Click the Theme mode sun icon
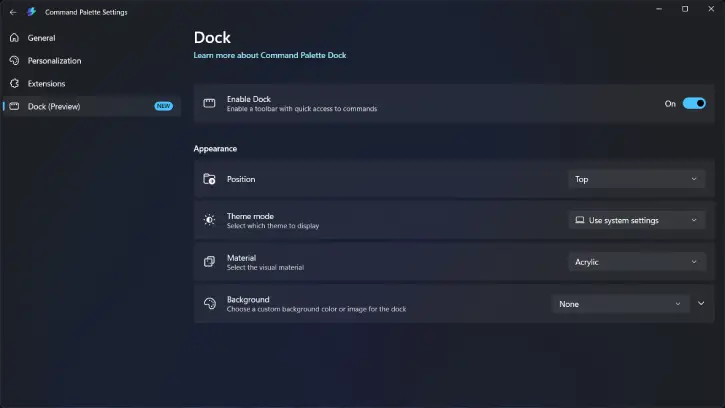This screenshot has width=725, height=408. click(x=209, y=220)
